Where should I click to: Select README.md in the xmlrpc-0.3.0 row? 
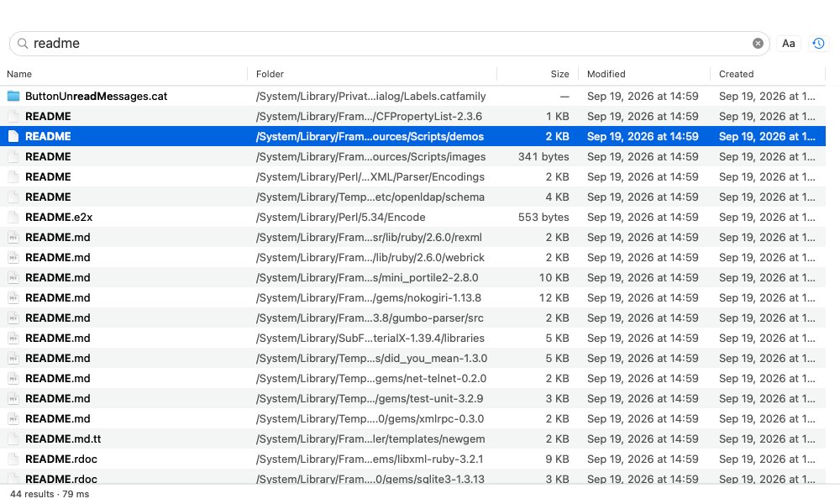57,419
